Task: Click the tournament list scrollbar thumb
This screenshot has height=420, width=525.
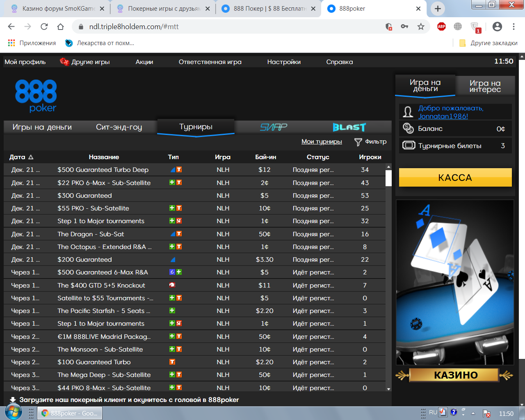Action: coord(388,178)
